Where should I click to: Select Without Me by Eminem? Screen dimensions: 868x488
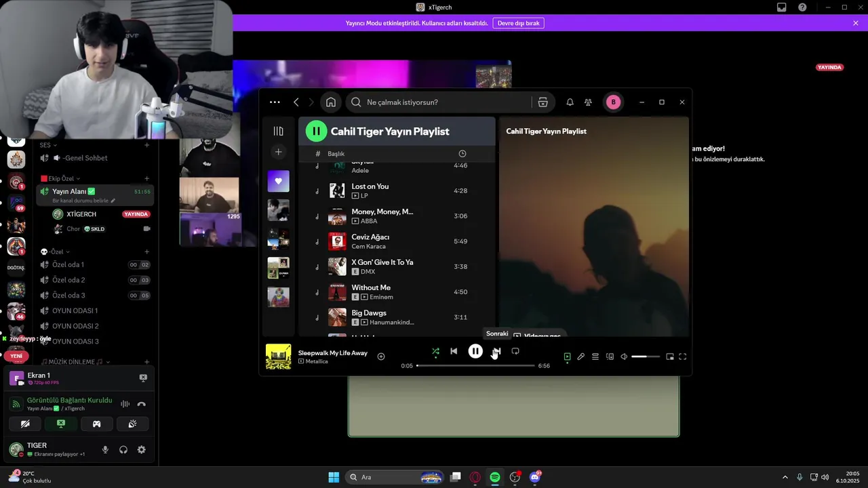(x=397, y=292)
